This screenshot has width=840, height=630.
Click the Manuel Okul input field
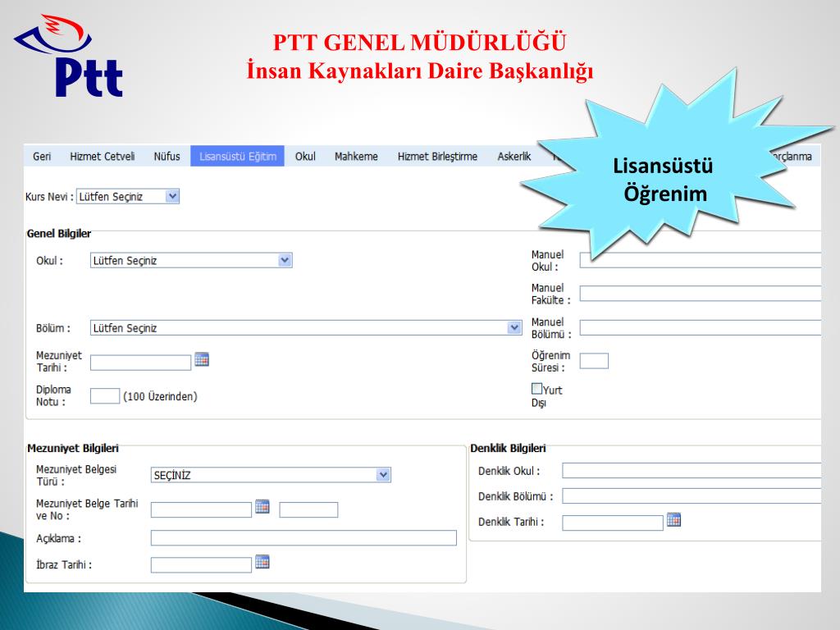click(701, 260)
